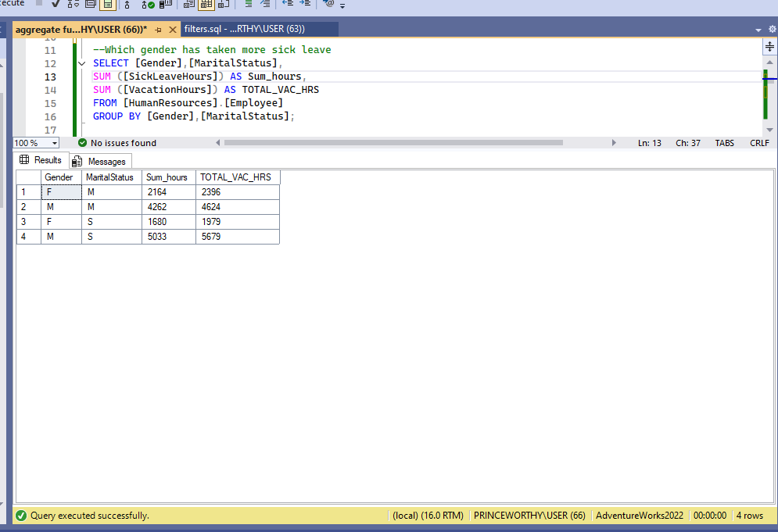Switch output to Results to Text

[189, 4]
